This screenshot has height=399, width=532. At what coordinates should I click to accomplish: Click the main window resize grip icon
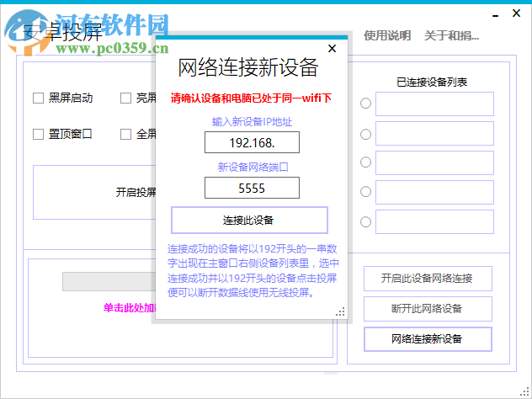pos(524,391)
